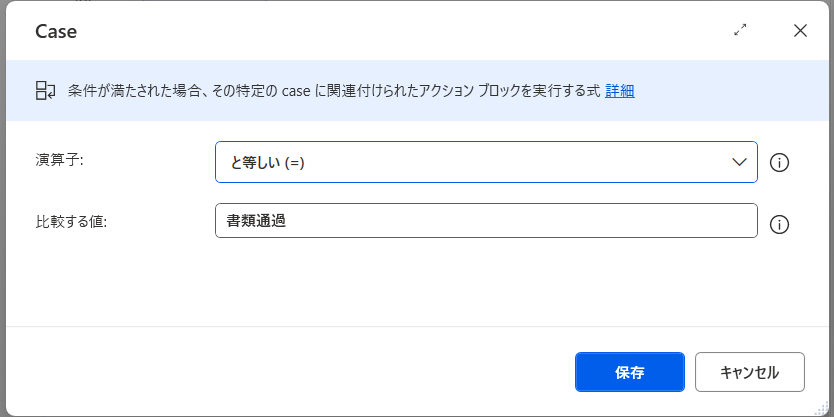Screen dimensions: 834x417
Task: Click the 書類通過 text in the value field
Action: [257, 221]
